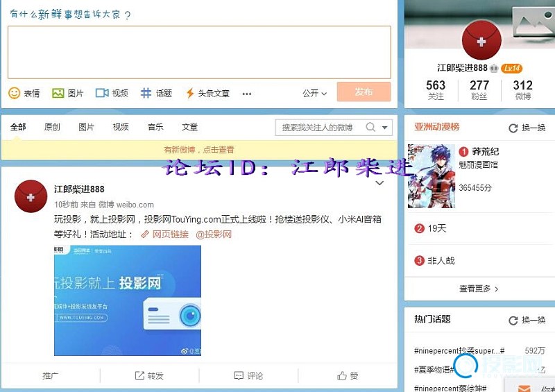
Task: Open the profile card red avatar
Action: pos(481,40)
